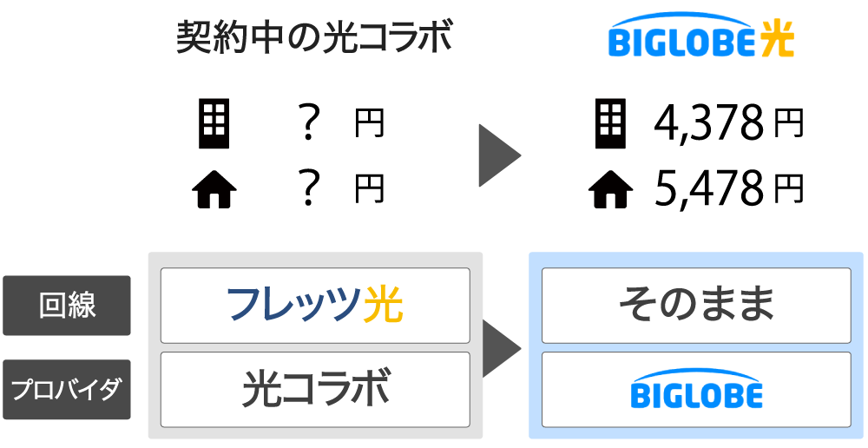The width and height of the screenshot is (868, 448).
Task: Click the lower arrow between the panels
Action: point(501,348)
